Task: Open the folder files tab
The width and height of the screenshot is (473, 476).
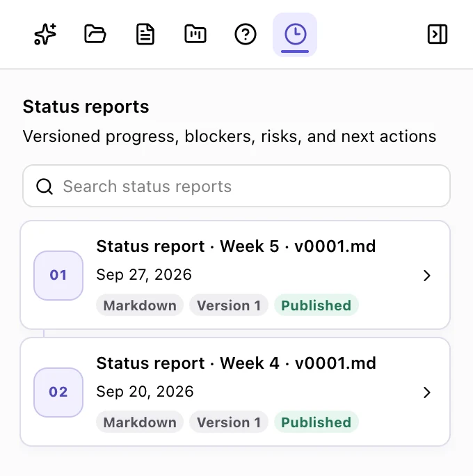Action: (95, 34)
